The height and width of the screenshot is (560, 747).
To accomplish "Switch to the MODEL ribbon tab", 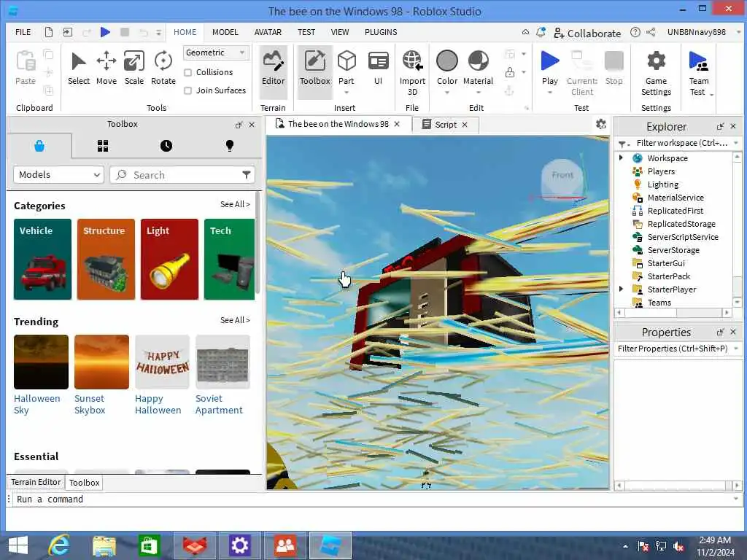I will pyautogui.click(x=225, y=32).
